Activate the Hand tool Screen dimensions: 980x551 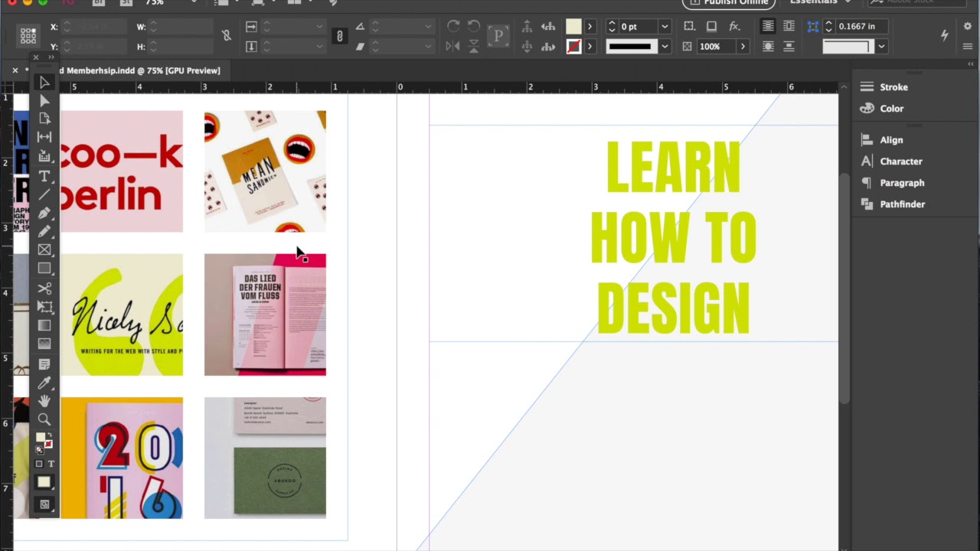pos(44,401)
